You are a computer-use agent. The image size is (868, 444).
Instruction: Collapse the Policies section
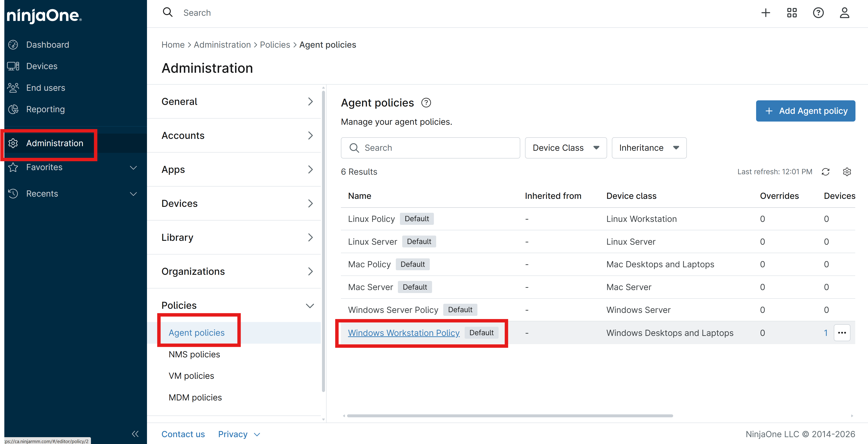pos(234,305)
